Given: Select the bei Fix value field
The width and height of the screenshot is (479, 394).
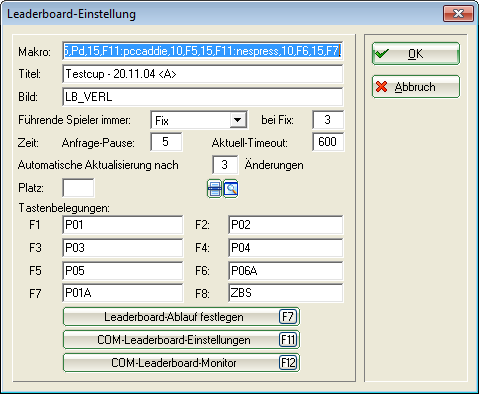Looking at the screenshot, I should tap(328, 120).
